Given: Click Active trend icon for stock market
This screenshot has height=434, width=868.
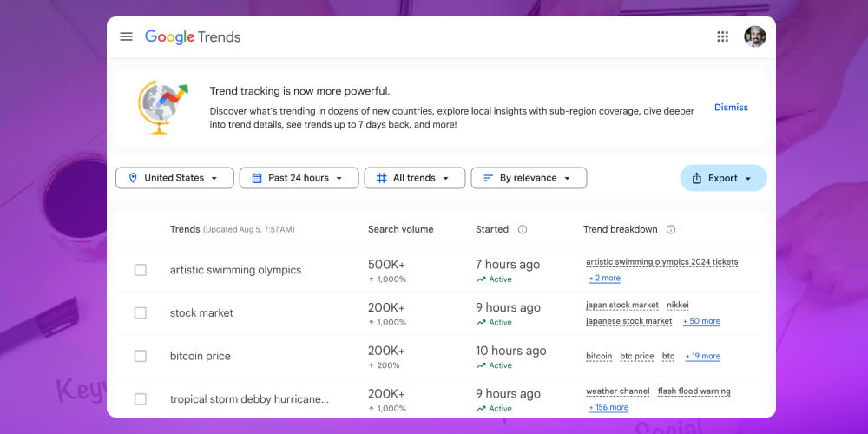Looking at the screenshot, I should point(481,322).
